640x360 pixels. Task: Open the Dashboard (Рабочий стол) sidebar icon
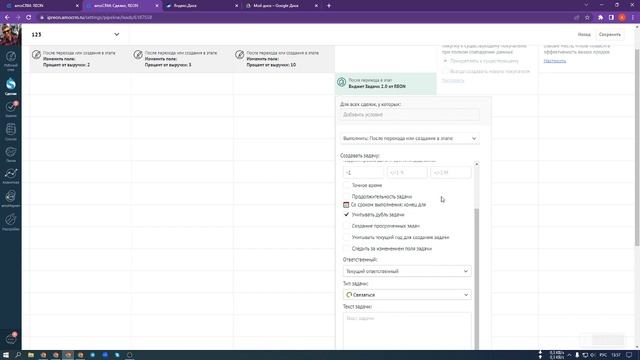point(11,60)
